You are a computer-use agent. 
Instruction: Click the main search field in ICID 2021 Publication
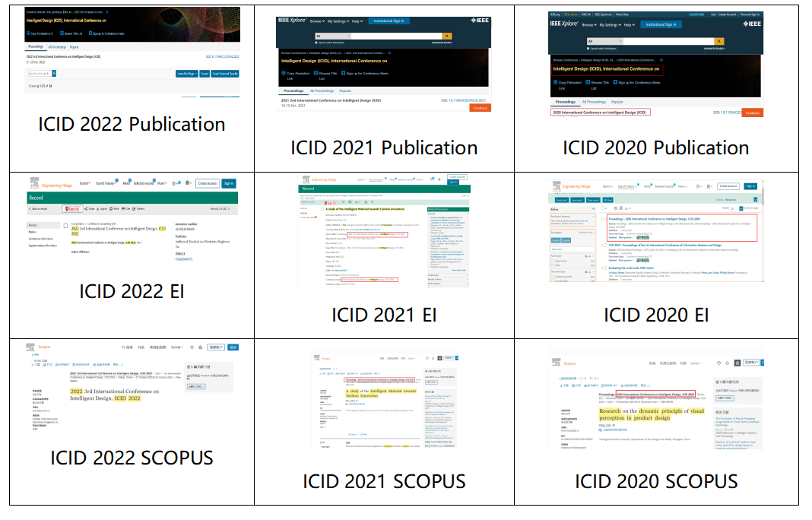tap(396, 36)
